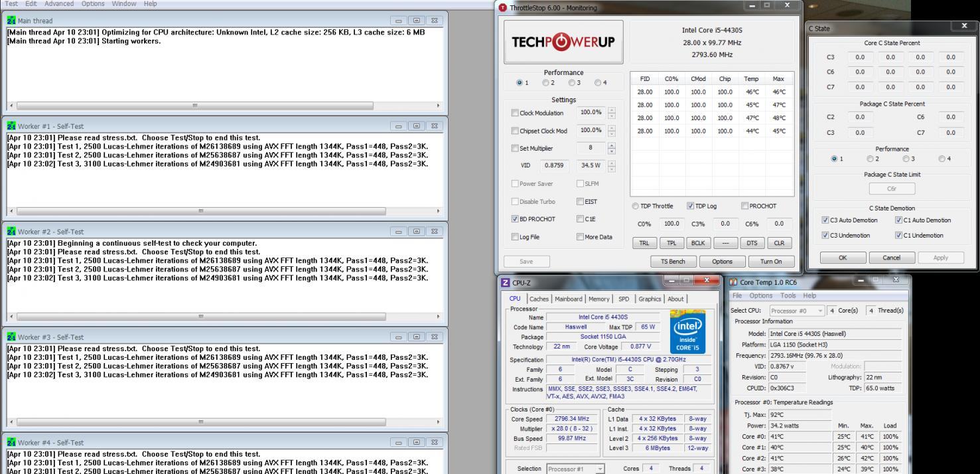The height and width of the screenshot is (474, 980).
Task: Increase the Clock Modulation percentage stepper
Action: 611,110
